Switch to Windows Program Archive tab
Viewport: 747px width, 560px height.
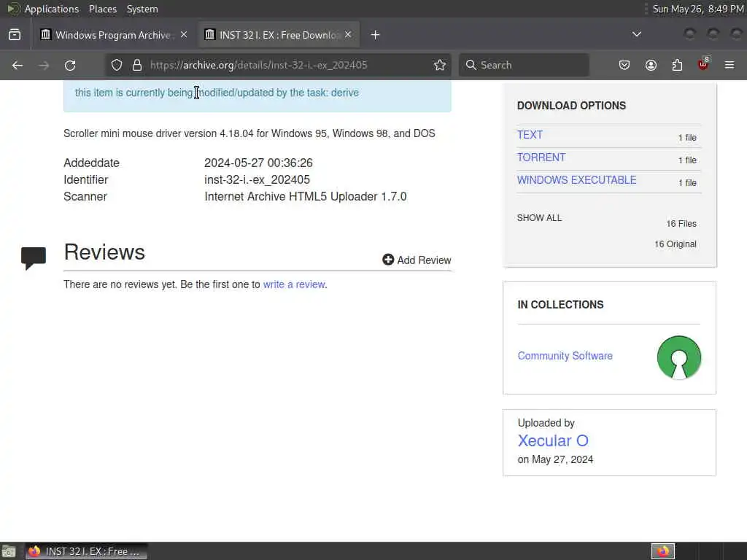coord(113,35)
